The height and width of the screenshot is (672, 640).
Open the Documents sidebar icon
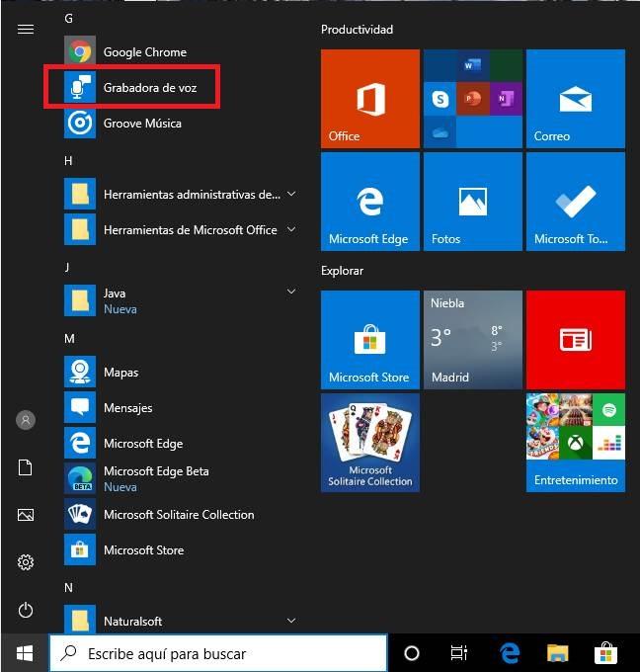pos(26,467)
